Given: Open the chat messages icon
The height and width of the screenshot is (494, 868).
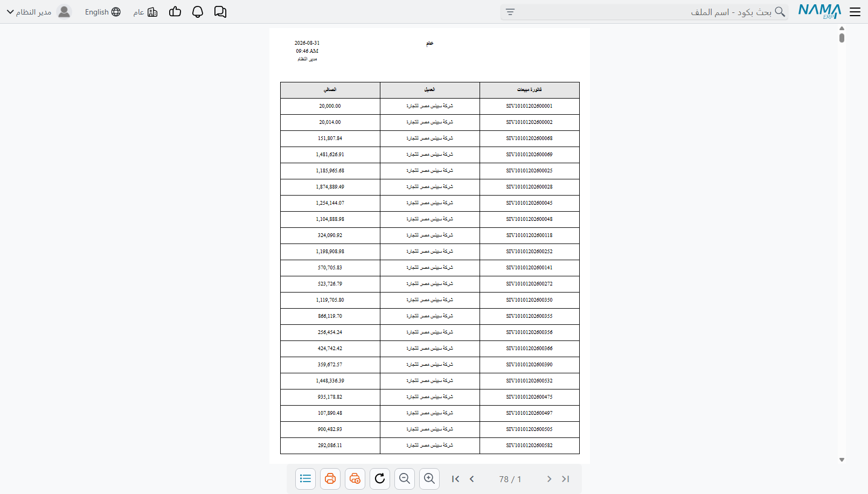Looking at the screenshot, I should click(x=220, y=12).
